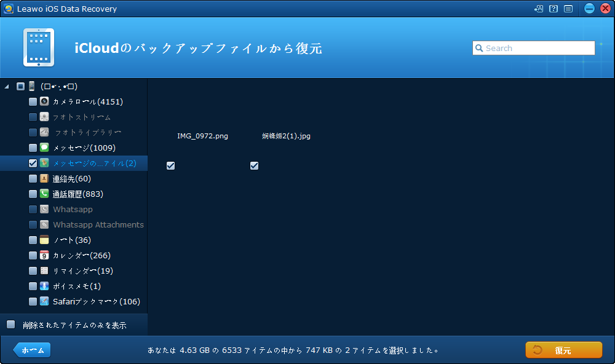This screenshot has height=364, width=615.
Task: Click the magnifier icon in Search box
Action: pyautogui.click(x=479, y=48)
